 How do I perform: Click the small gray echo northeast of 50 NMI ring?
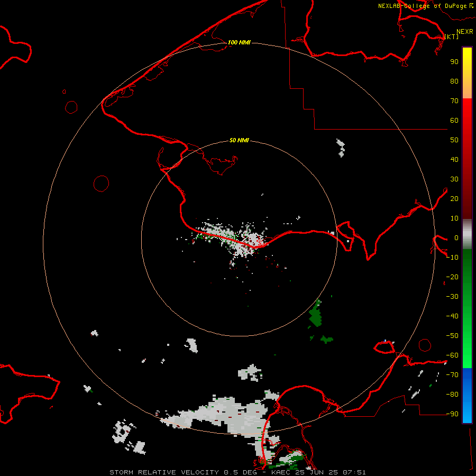point(341,148)
